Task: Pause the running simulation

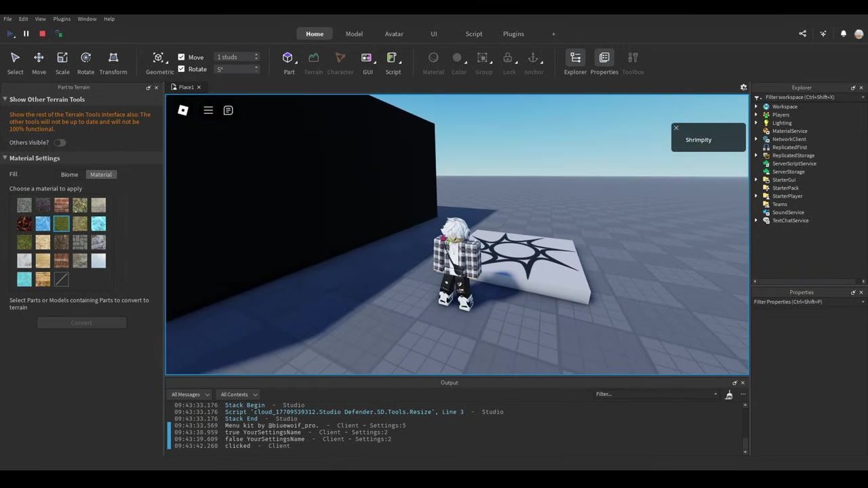Action: click(x=26, y=34)
